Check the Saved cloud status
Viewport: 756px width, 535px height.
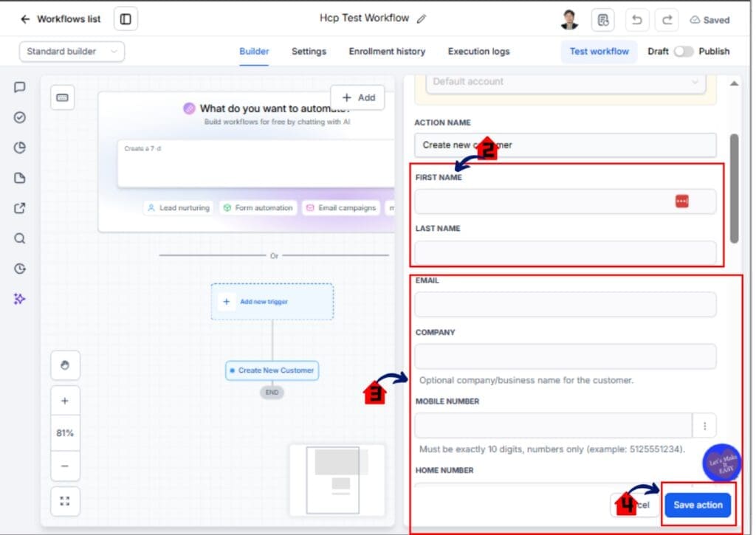[709, 20]
